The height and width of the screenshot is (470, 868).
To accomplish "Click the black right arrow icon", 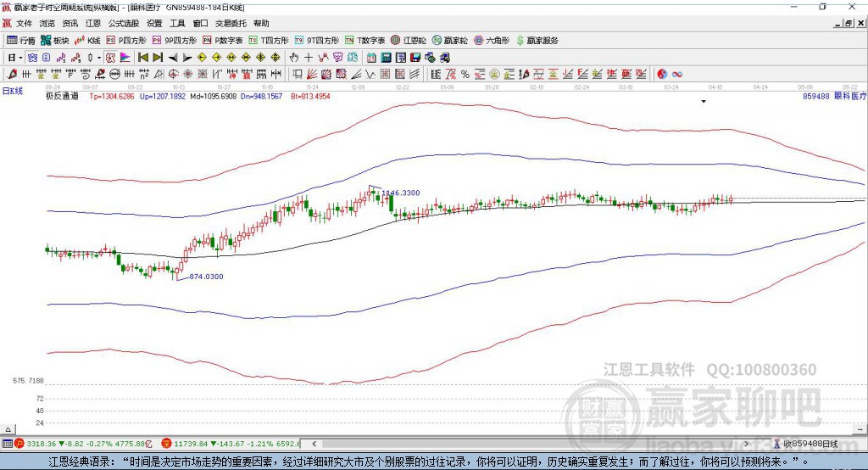I will (x=187, y=58).
